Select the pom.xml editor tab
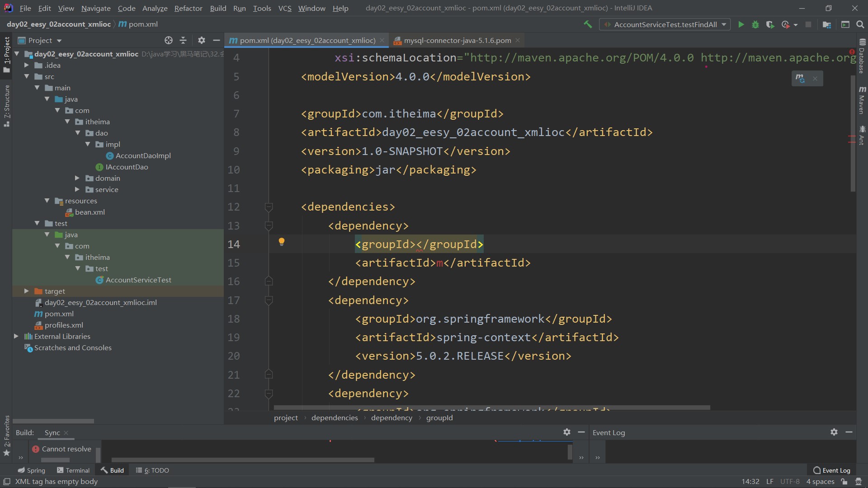 307,40
